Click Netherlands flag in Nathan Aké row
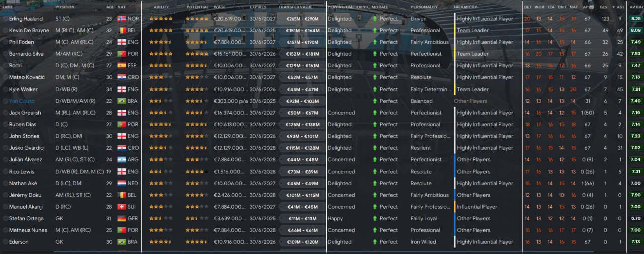The image size is (644, 254). pos(121,183)
